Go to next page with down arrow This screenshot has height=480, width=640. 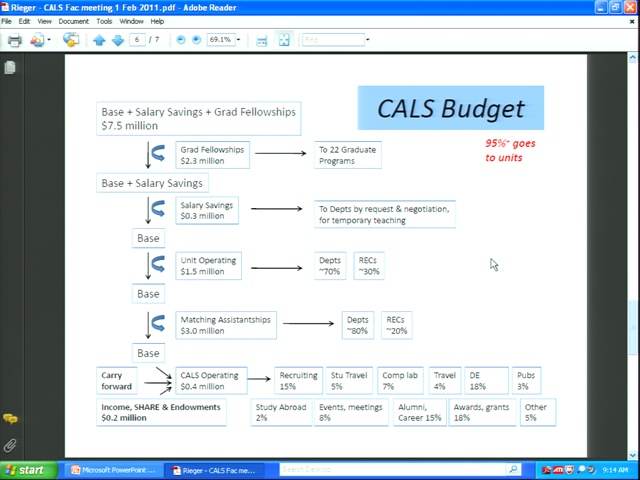point(118,40)
